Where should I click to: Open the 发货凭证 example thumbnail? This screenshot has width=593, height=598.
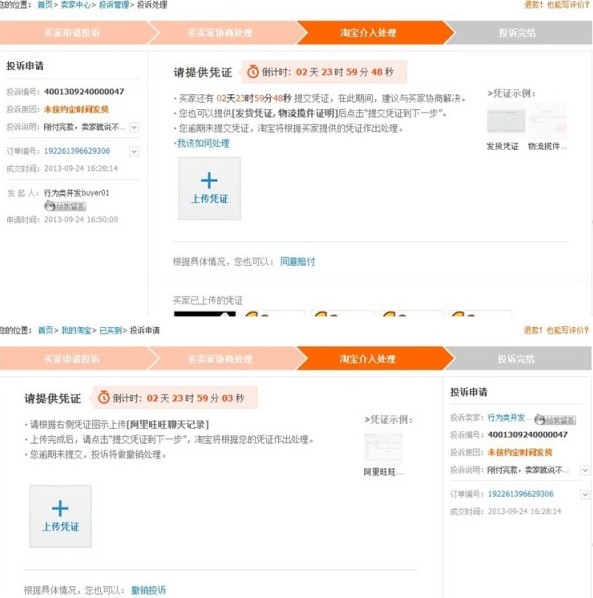pos(506,121)
